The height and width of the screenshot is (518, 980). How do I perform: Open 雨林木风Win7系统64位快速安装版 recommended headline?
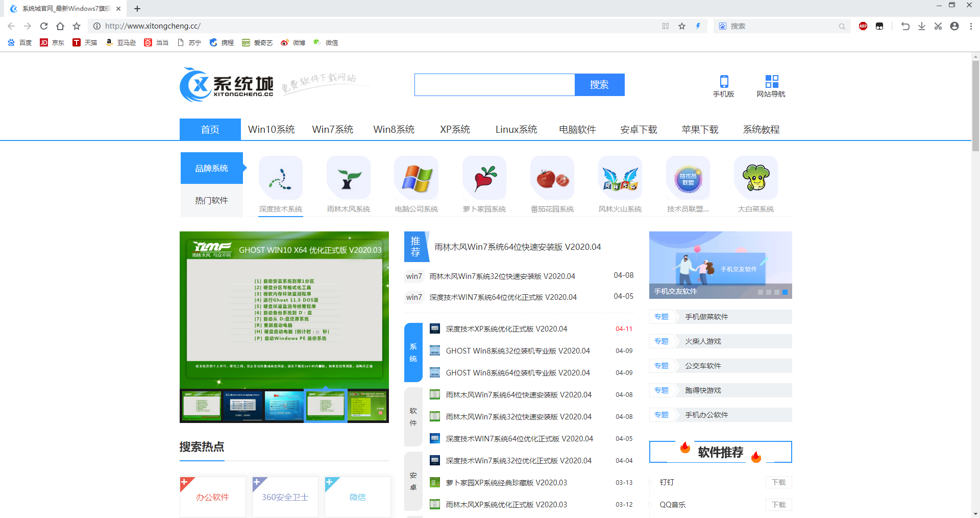[x=518, y=247]
